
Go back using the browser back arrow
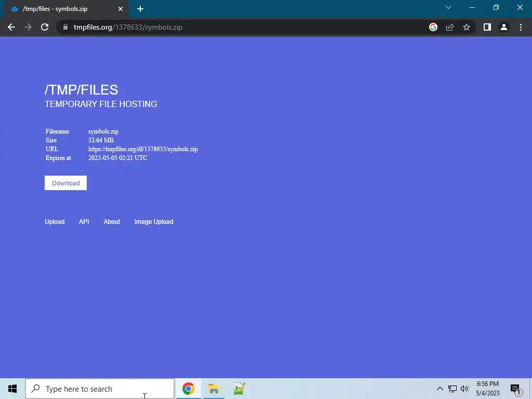(x=11, y=27)
